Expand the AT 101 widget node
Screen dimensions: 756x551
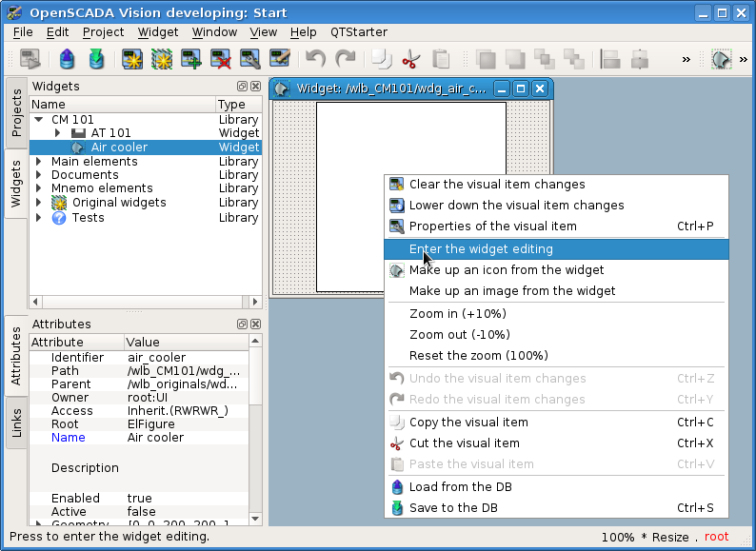pyautogui.click(x=57, y=132)
